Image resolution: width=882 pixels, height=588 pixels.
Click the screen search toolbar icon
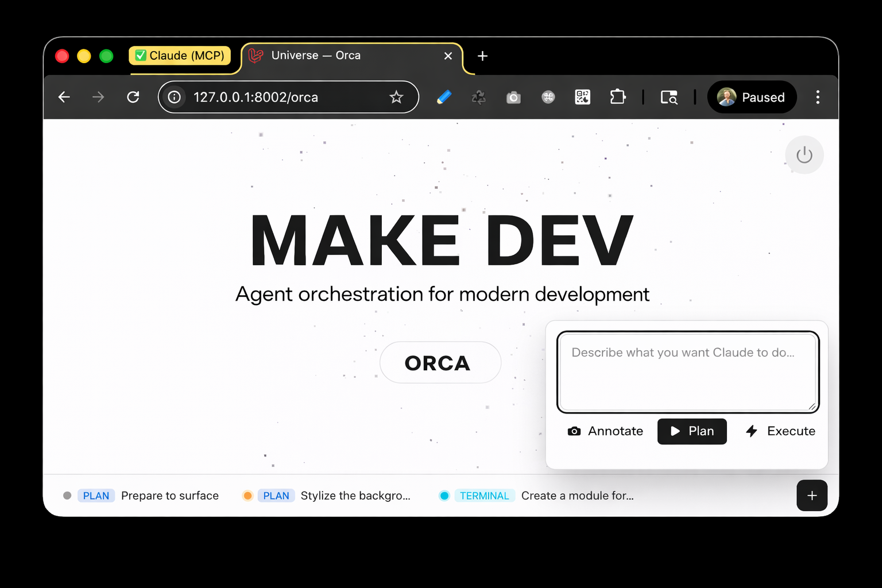pyautogui.click(x=669, y=97)
